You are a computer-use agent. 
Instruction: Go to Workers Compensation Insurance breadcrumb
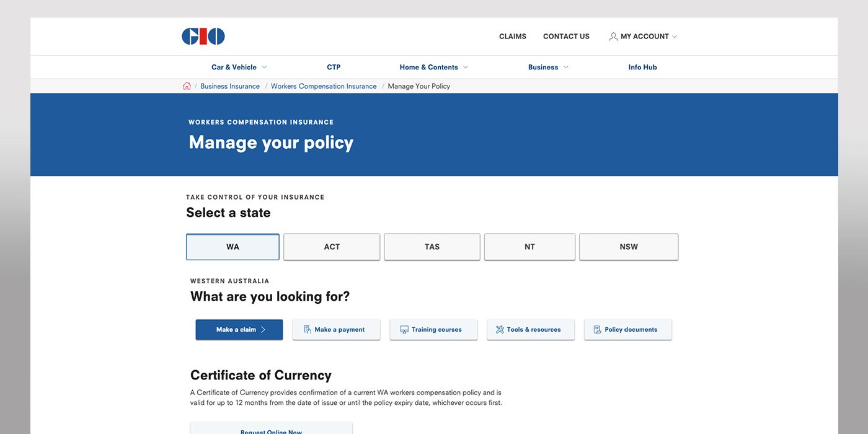coord(324,86)
